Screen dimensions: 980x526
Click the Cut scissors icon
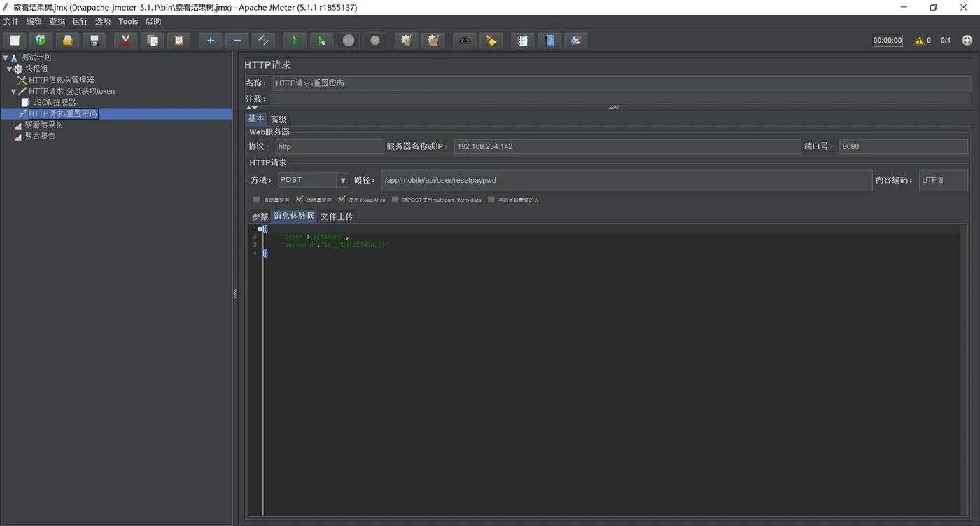(125, 41)
